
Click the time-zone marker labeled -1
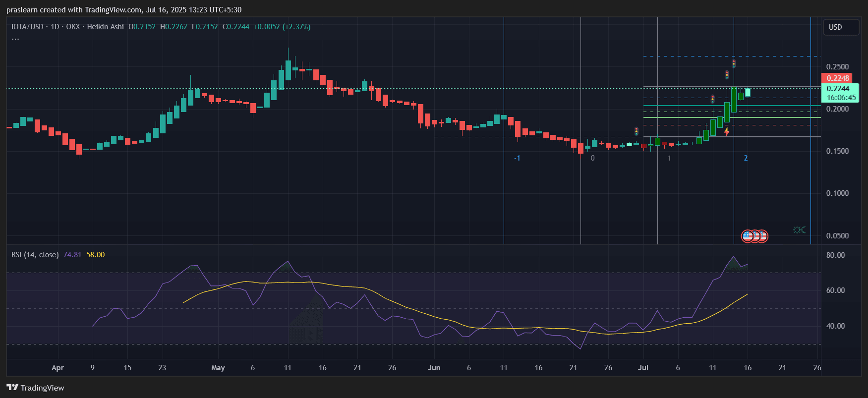click(x=517, y=158)
